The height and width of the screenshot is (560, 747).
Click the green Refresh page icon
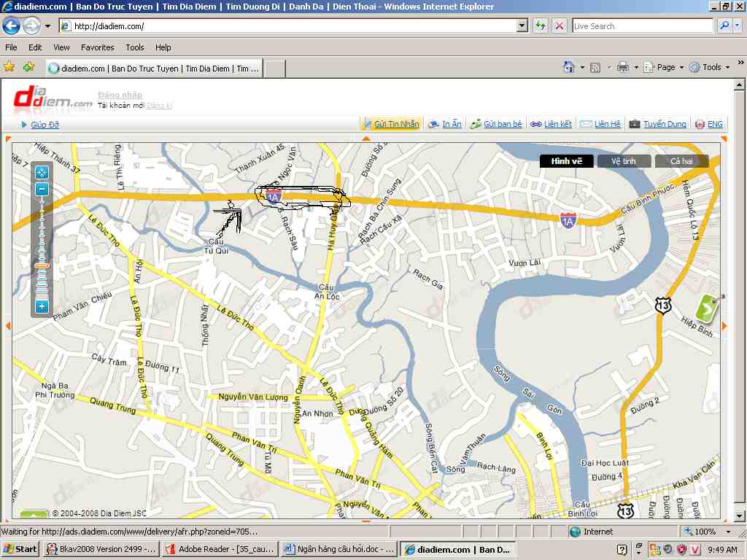click(541, 26)
